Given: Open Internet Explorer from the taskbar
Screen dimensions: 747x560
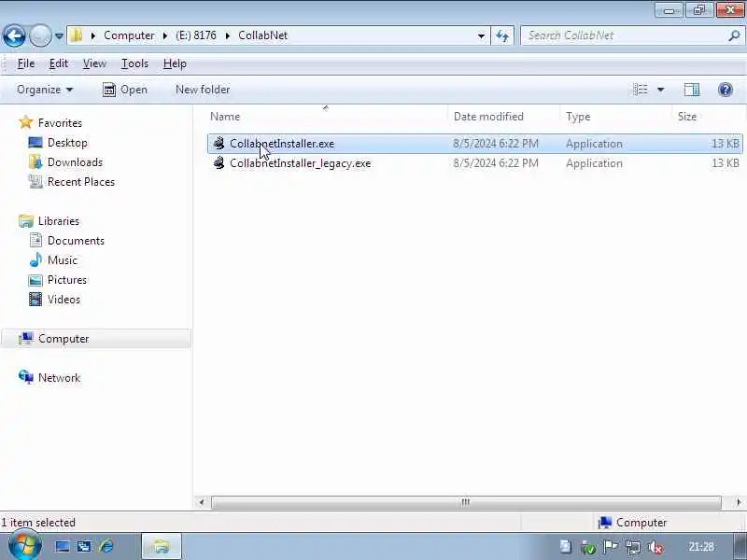Looking at the screenshot, I should pyautogui.click(x=106, y=547).
